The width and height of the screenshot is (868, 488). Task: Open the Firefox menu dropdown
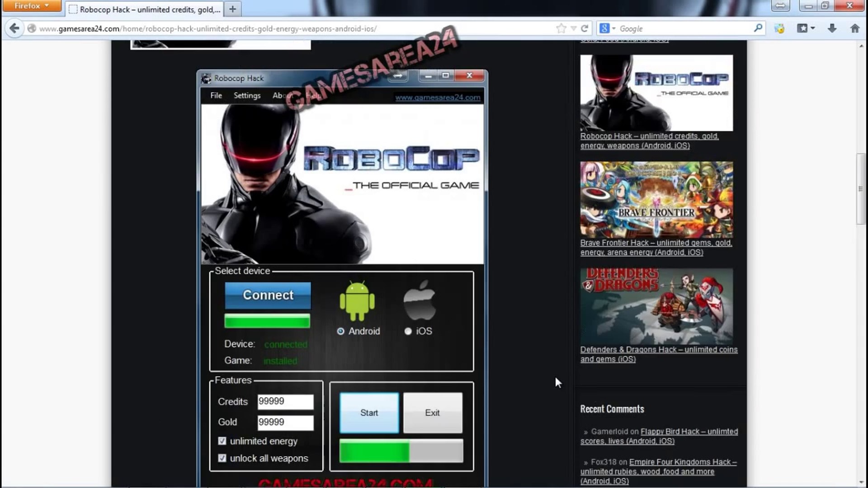click(32, 6)
